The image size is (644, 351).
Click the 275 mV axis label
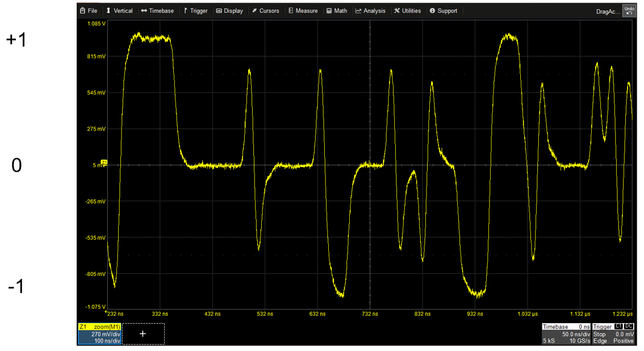tap(96, 129)
